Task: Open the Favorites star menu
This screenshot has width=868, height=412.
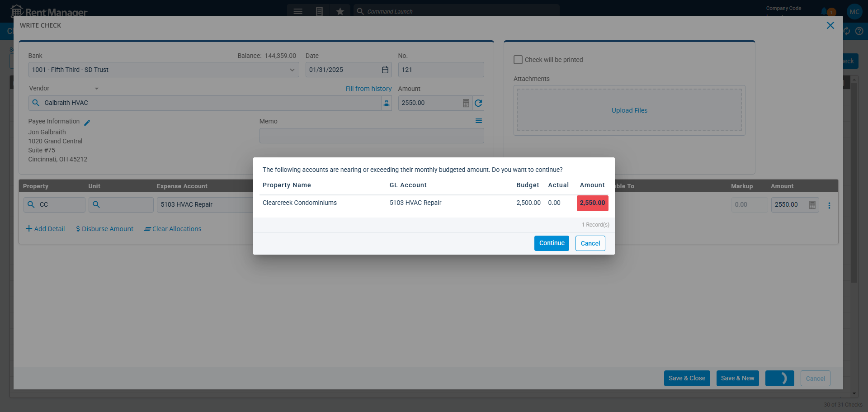Action: (340, 11)
